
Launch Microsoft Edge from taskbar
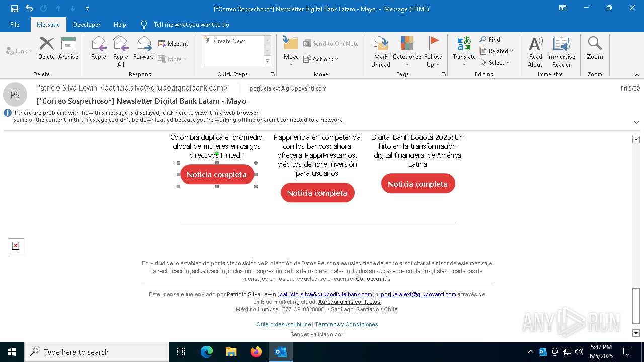[207, 352]
